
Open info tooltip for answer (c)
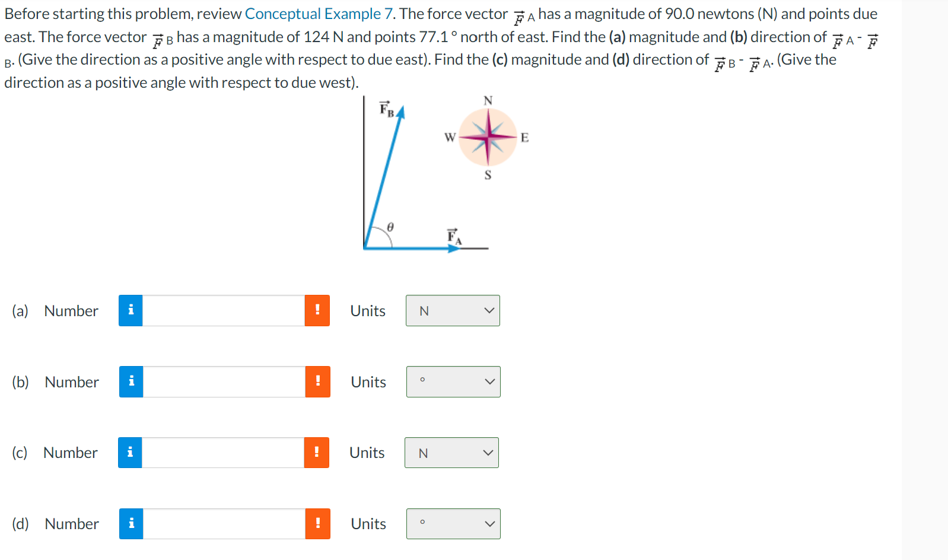point(130,452)
